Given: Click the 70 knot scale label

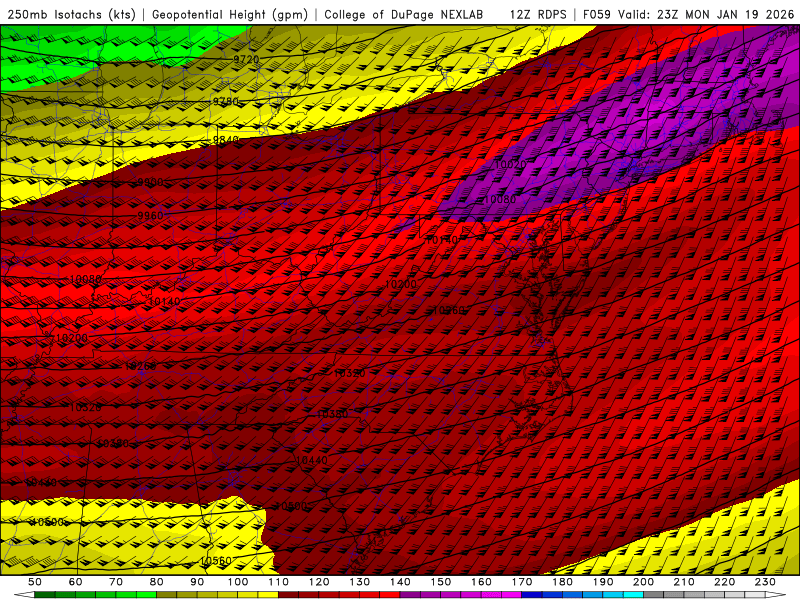Looking at the screenshot, I should click(116, 582).
